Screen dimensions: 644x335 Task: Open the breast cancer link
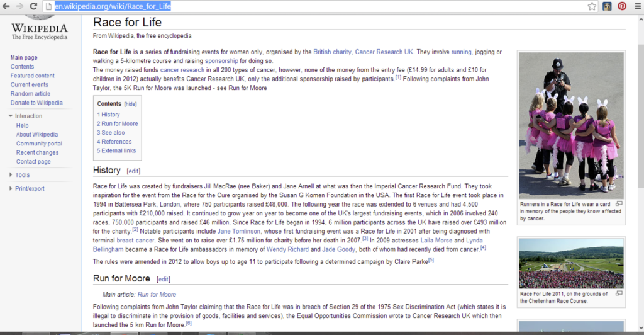(x=136, y=241)
